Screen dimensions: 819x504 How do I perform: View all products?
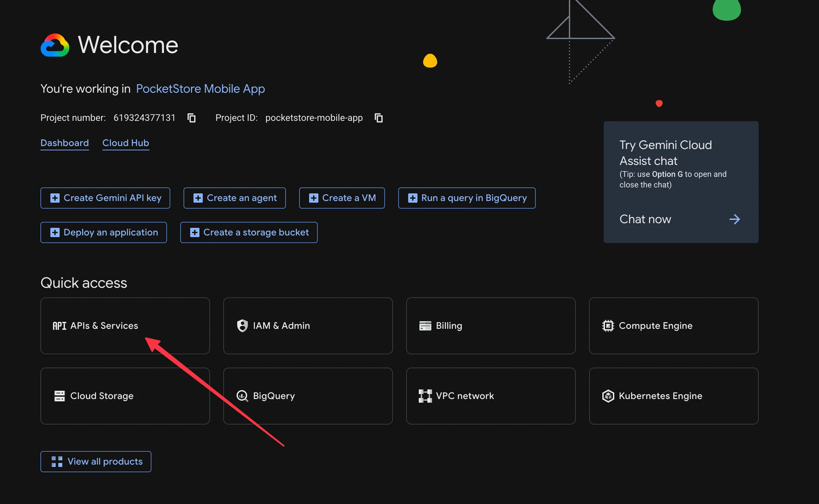(x=96, y=462)
